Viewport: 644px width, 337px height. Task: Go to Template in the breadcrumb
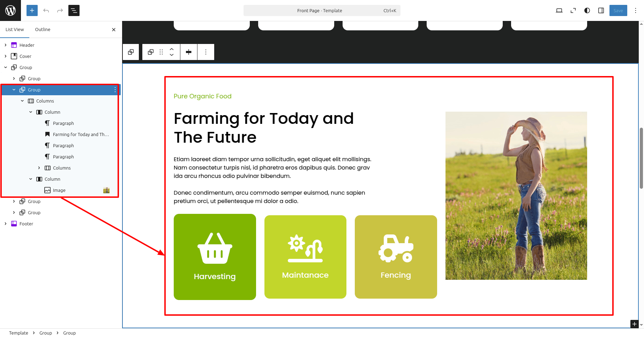(x=18, y=333)
